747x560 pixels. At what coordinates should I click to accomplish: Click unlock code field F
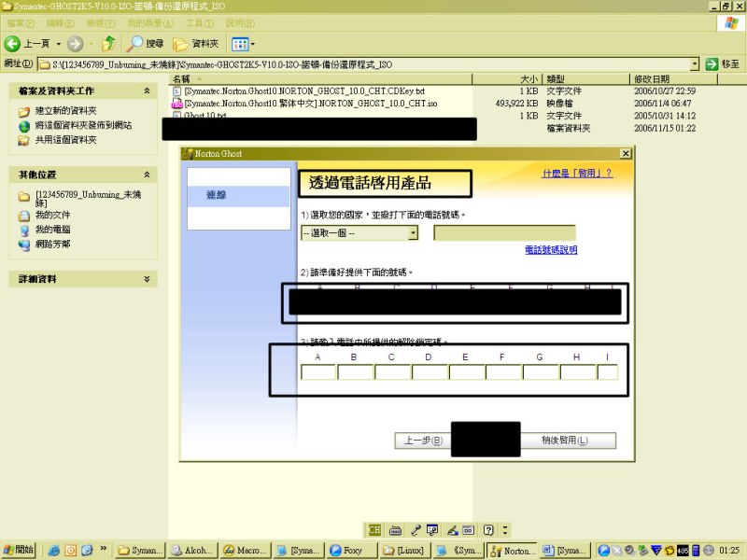point(503,371)
